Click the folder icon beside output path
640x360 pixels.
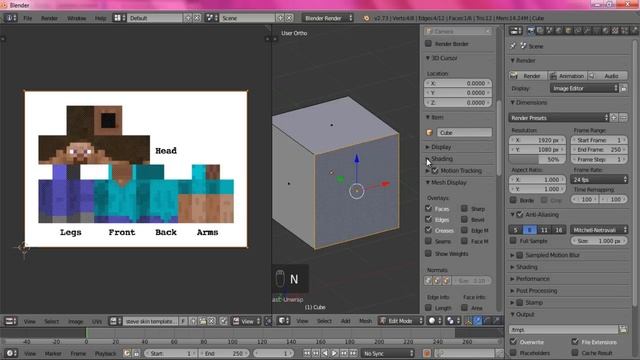[623, 329]
